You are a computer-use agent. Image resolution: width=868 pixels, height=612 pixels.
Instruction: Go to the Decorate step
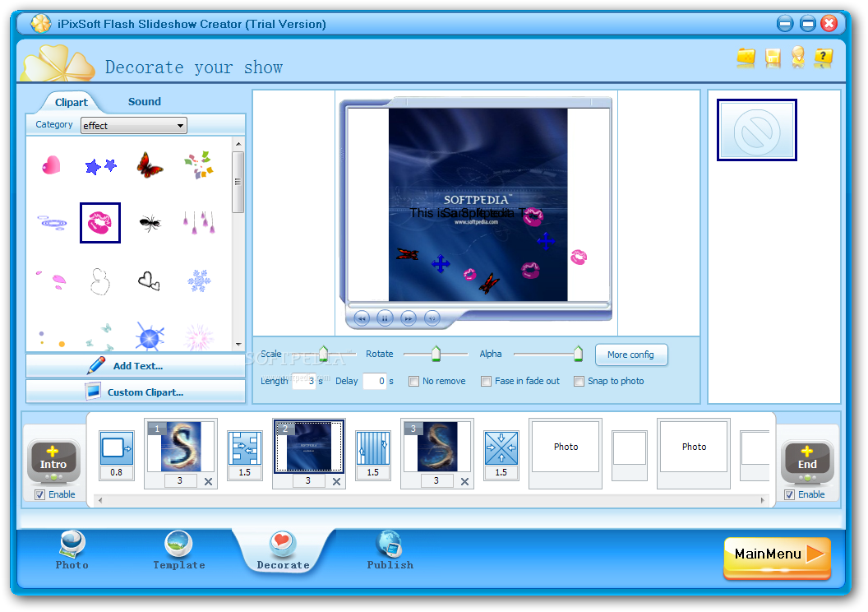point(283,550)
